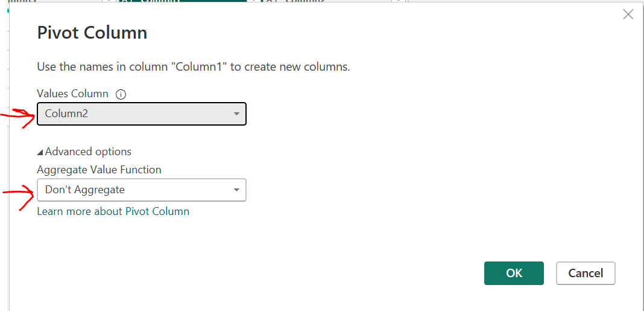The height and width of the screenshot is (311, 644).
Task: Collapse the Advanced options section
Action: click(x=84, y=152)
